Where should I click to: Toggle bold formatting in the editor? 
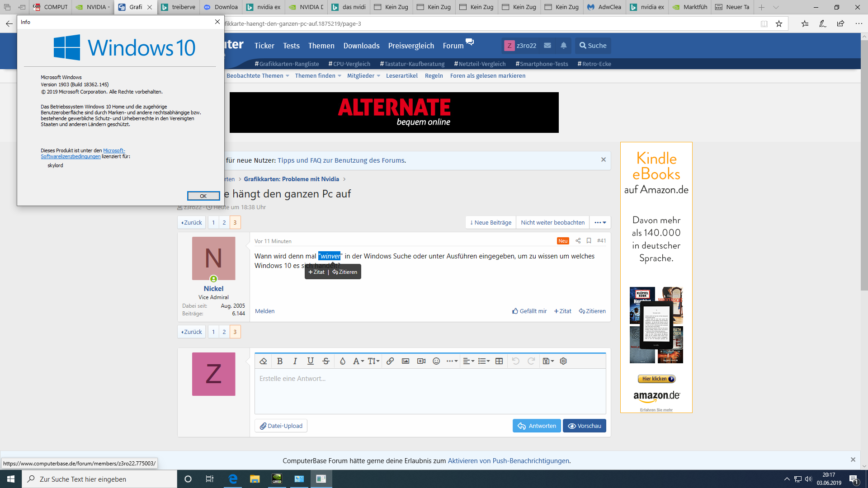pos(280,361)
